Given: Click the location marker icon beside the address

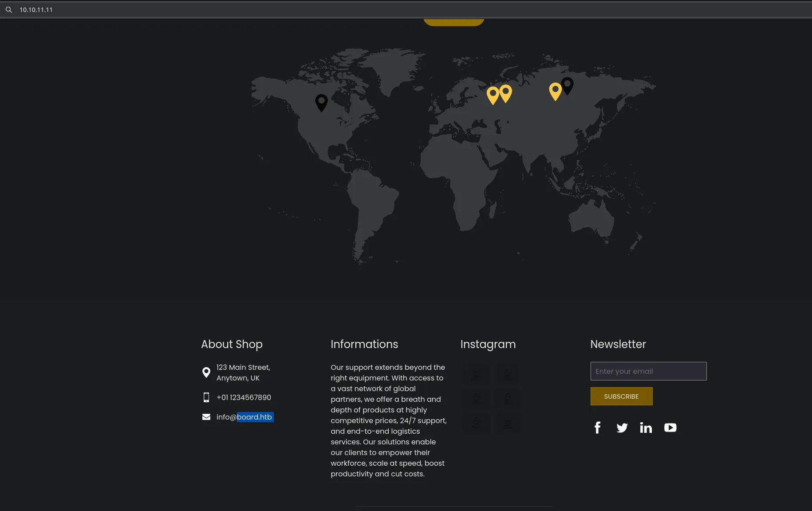Looking at the screenshot, I should pyautogui.click(x=206, y=372).
